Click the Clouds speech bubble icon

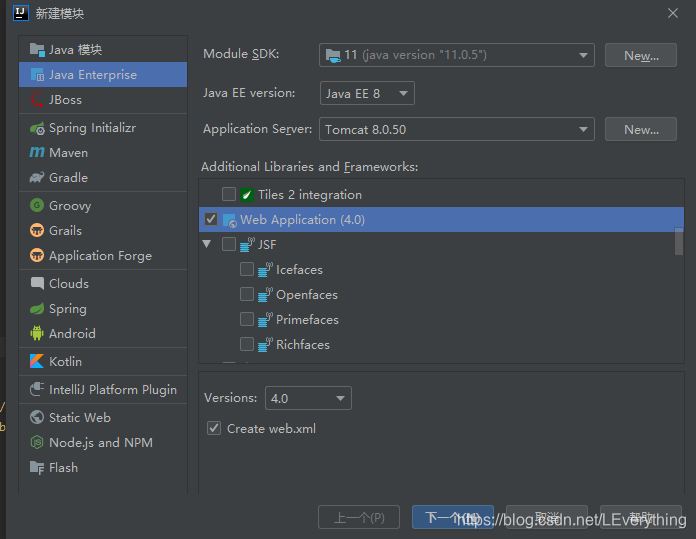tap(37, 283)
